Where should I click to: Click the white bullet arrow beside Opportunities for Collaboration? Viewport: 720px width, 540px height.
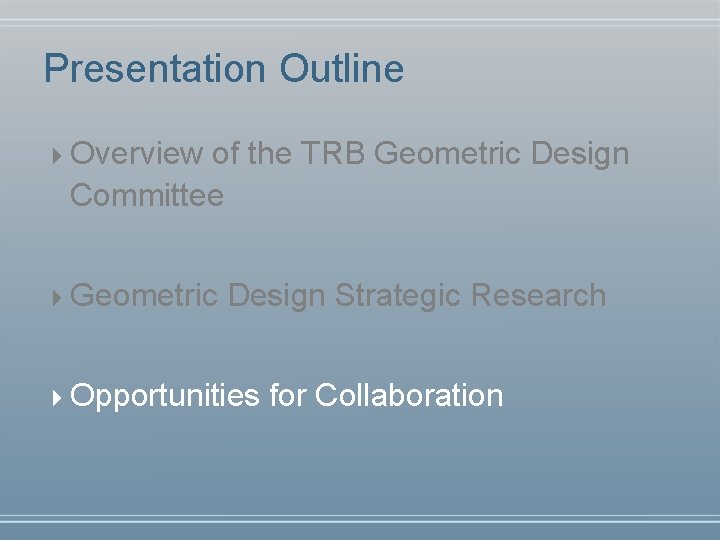[56, 398]
